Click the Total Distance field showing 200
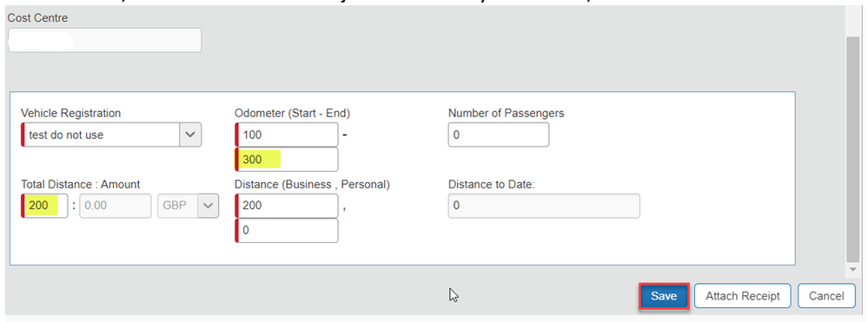Screen dimensions: 868x322 coord(44,206)
